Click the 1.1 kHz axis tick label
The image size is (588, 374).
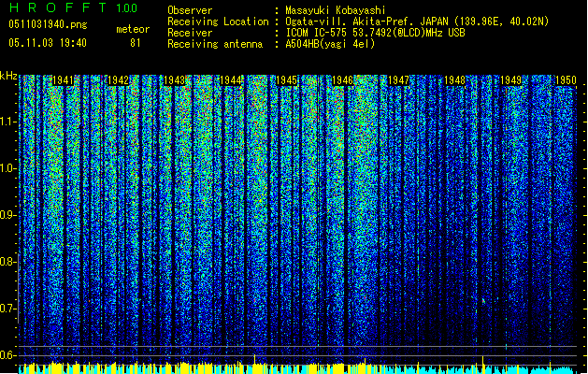tap(8, 122)
